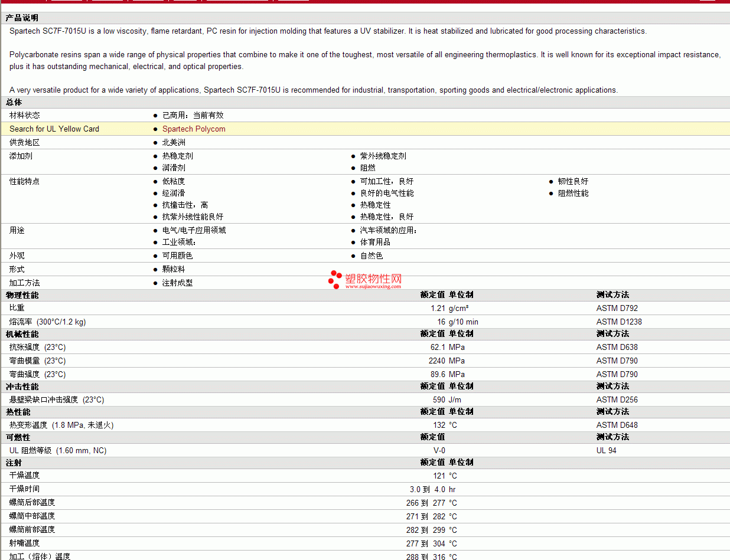Click the 'ASTM D648' test method
Viewport: 730px width, 560px height.
click(617, 425)
